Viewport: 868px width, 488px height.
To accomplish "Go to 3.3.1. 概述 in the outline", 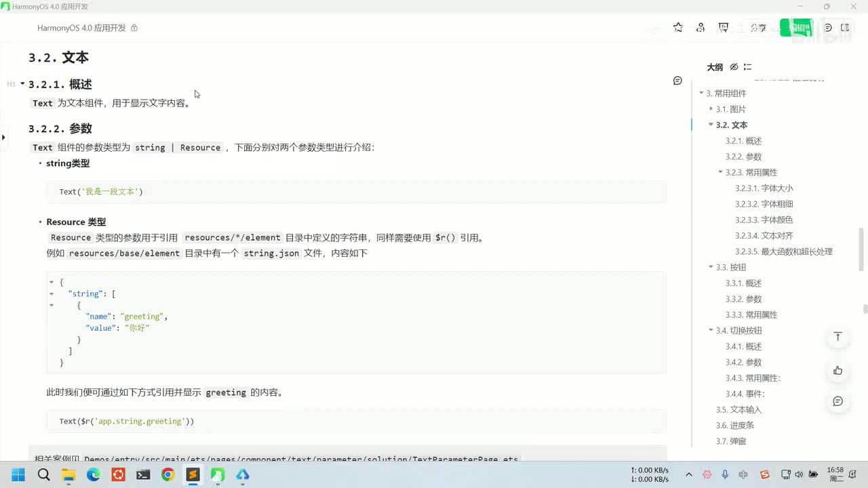I will click(x=744, y=283).
